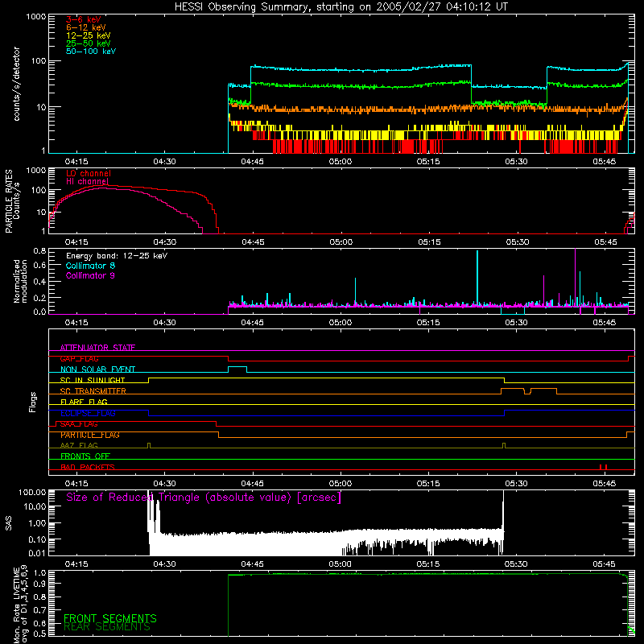Click the GAP_FLAG label

coord(79,358)
